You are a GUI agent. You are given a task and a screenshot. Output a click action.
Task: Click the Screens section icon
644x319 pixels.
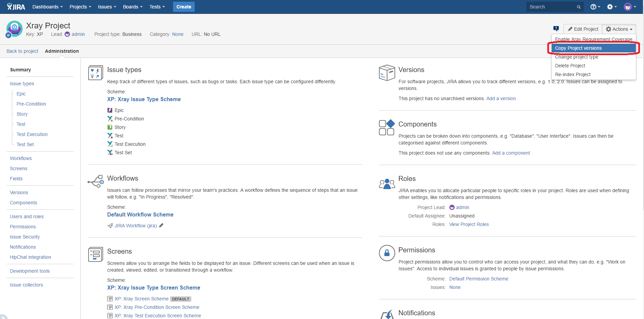96,254
